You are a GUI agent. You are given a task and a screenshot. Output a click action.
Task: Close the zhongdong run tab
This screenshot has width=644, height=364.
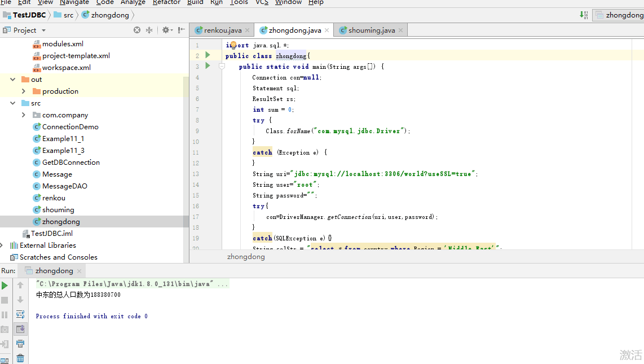pyautogui.click(x=80, y=271)
